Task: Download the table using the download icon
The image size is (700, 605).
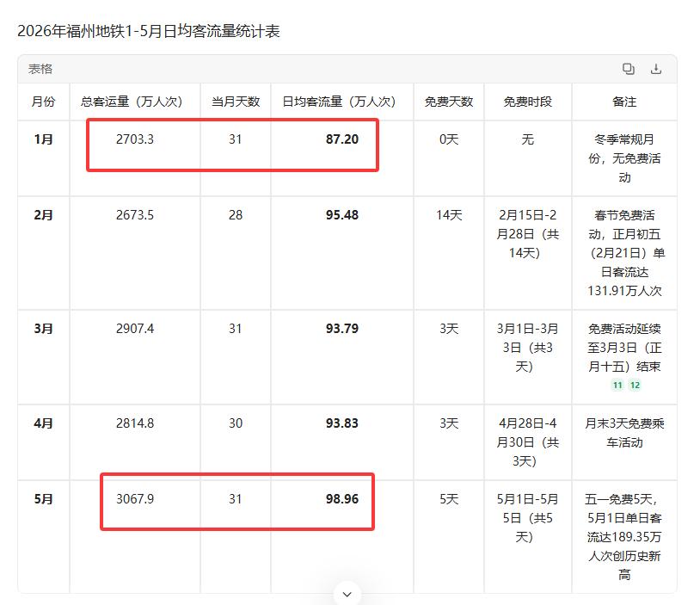Action: pos(656,69)
